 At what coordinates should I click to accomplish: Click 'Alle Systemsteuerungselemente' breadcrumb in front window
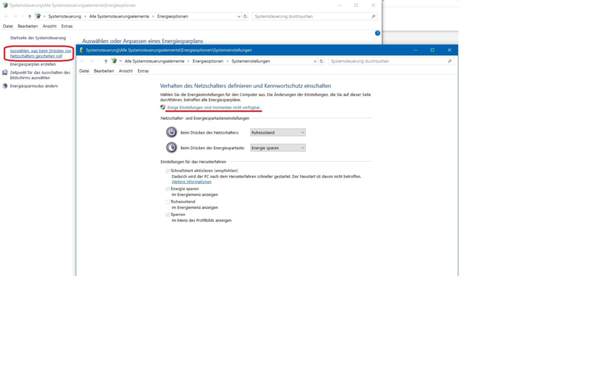tap(154, 61)
